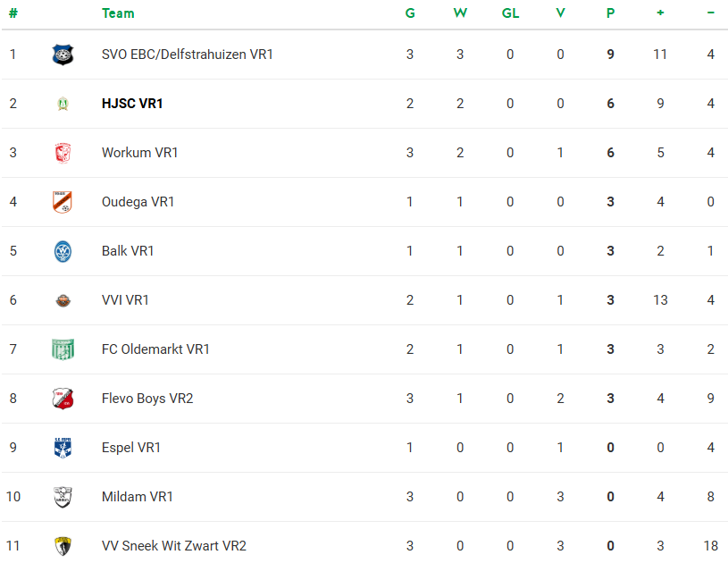Click the SVO EBC/Delfstrahuizen club logo

coord(63,55)
